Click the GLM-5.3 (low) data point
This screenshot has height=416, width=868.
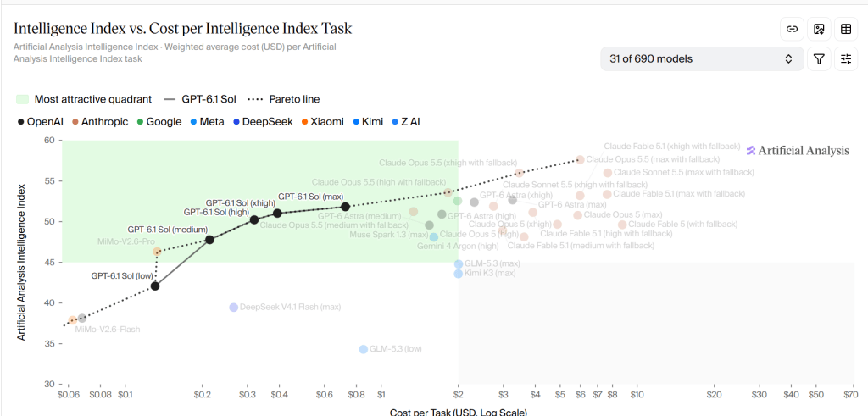point(363,349)
